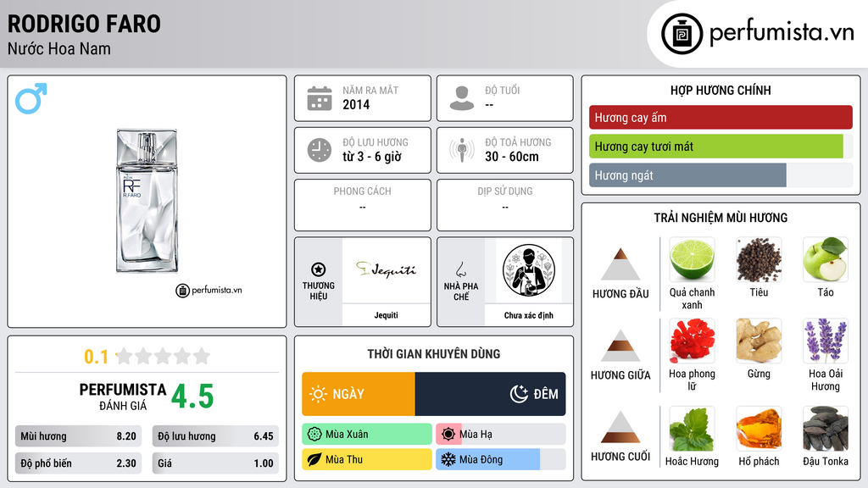Click the green Hương cay tươi mát bar
Image resolution: width=868 pixels, height=488 pixels.
pyautogui.click(x=715, y=147)
